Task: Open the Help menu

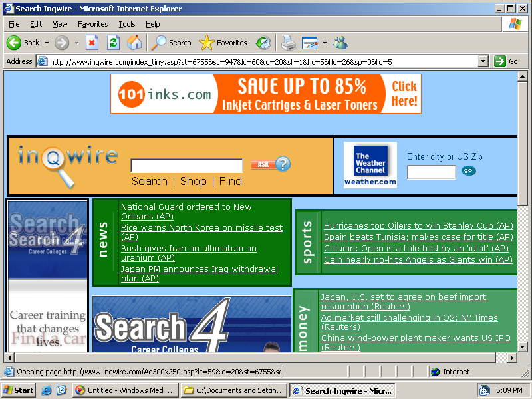Action: pyautogui.click(x=153, y=24)
